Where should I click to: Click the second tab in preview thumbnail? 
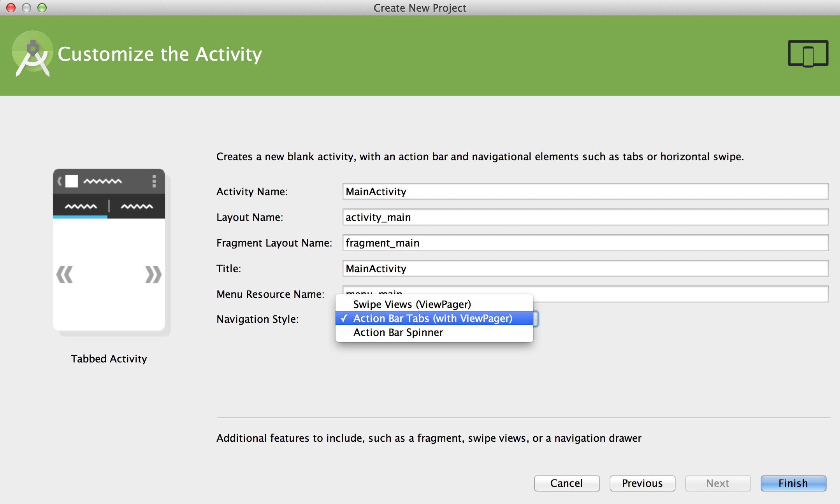click(137, 206)
